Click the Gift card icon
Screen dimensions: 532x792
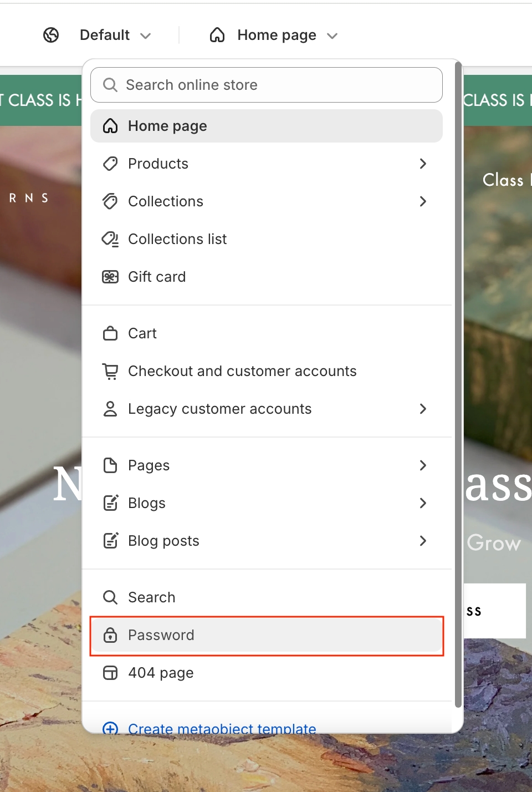click(110, 277)
